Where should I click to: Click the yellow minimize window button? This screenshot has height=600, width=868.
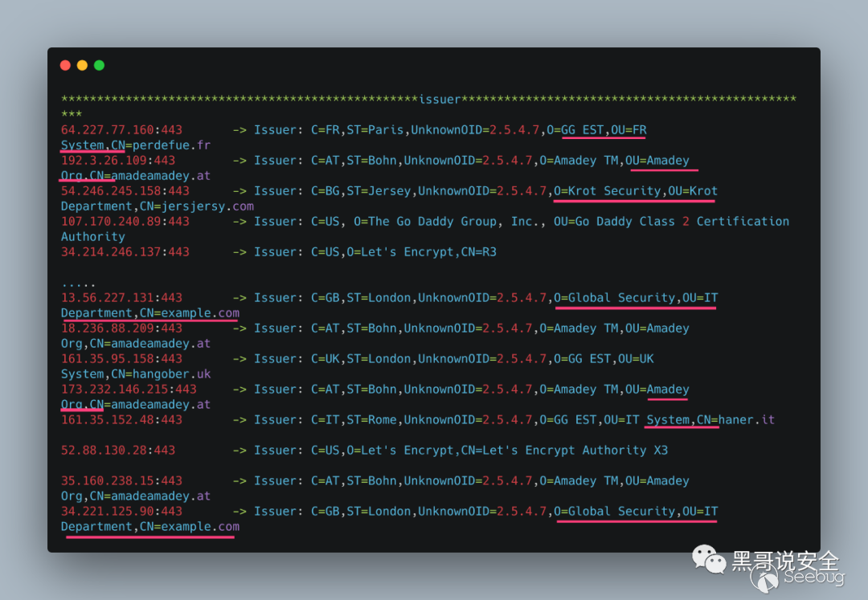point(82,65)
